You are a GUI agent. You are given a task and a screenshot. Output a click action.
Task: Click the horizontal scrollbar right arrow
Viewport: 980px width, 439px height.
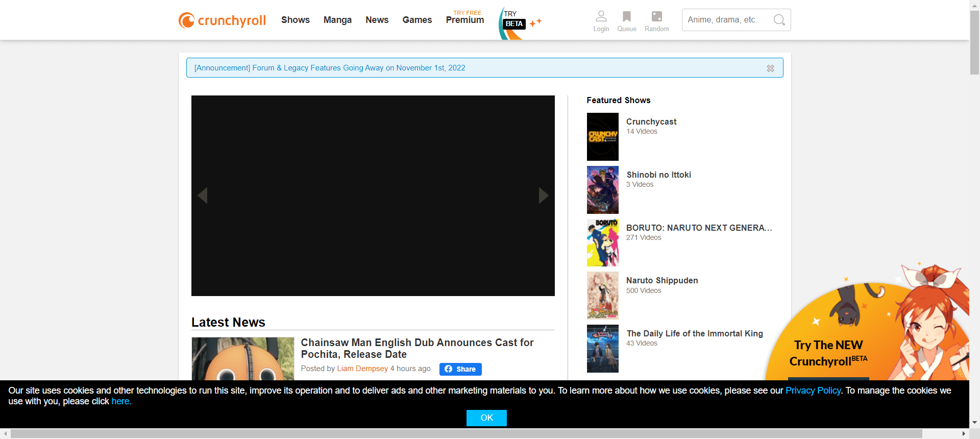point(964,433)
